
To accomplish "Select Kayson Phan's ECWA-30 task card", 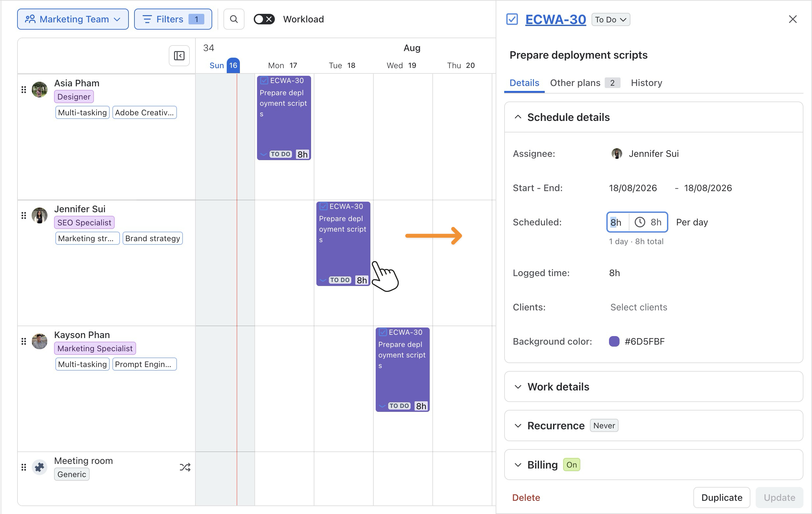I will click(403, 369).
